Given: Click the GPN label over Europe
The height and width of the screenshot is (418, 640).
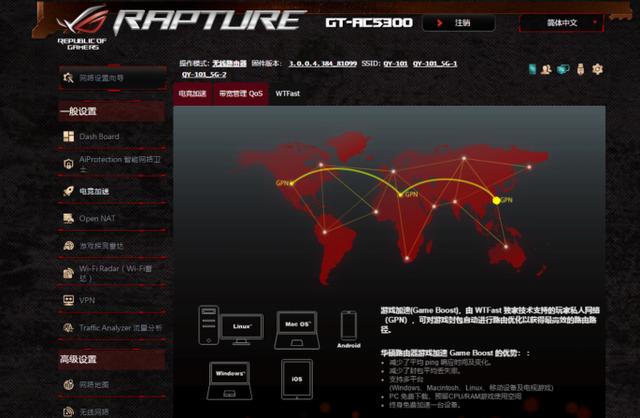Looking at the screenshot, I should click(411, 194).
